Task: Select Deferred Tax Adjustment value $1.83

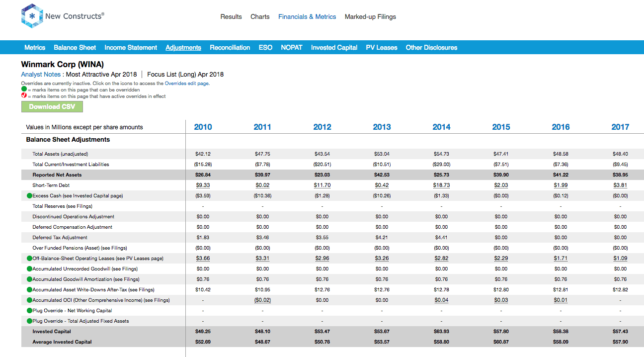Action: 203,238
